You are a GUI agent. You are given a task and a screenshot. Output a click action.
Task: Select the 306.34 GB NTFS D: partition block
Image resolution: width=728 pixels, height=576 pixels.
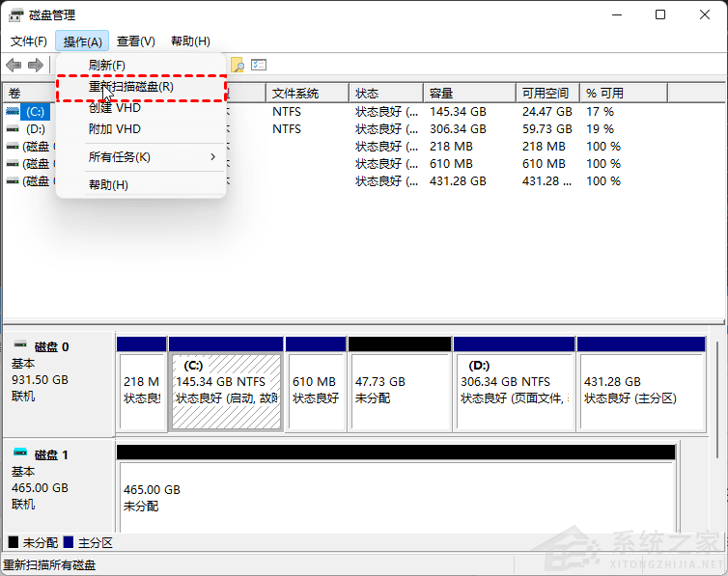tap(514, 391)
